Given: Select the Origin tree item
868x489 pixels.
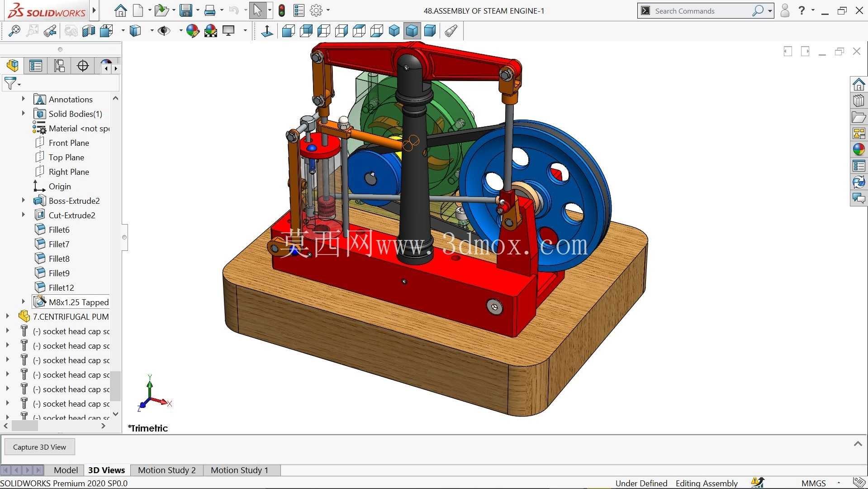Looking at the screenshot, I should tap(60, 186).
